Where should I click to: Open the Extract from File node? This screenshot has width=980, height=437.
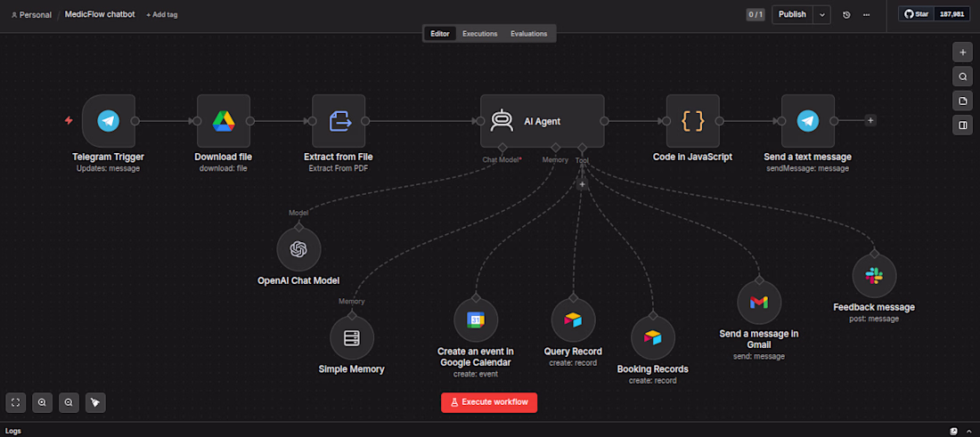tap(339, 121)
